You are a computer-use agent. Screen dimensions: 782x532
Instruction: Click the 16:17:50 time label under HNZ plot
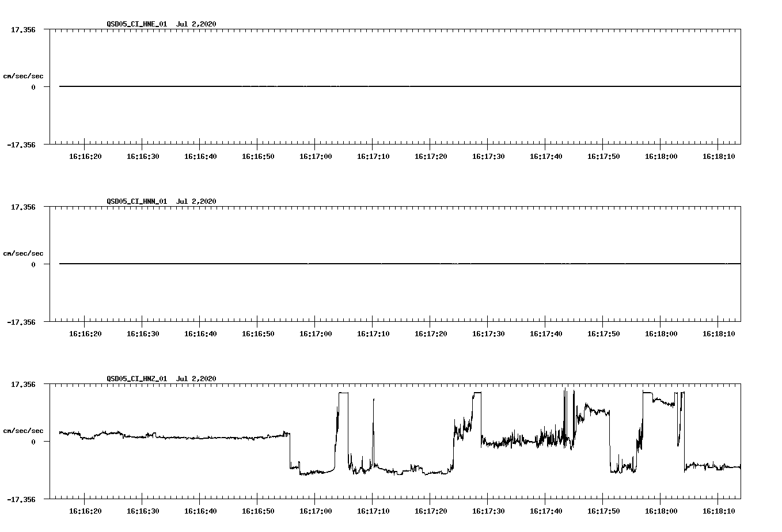tap(603, 511)
